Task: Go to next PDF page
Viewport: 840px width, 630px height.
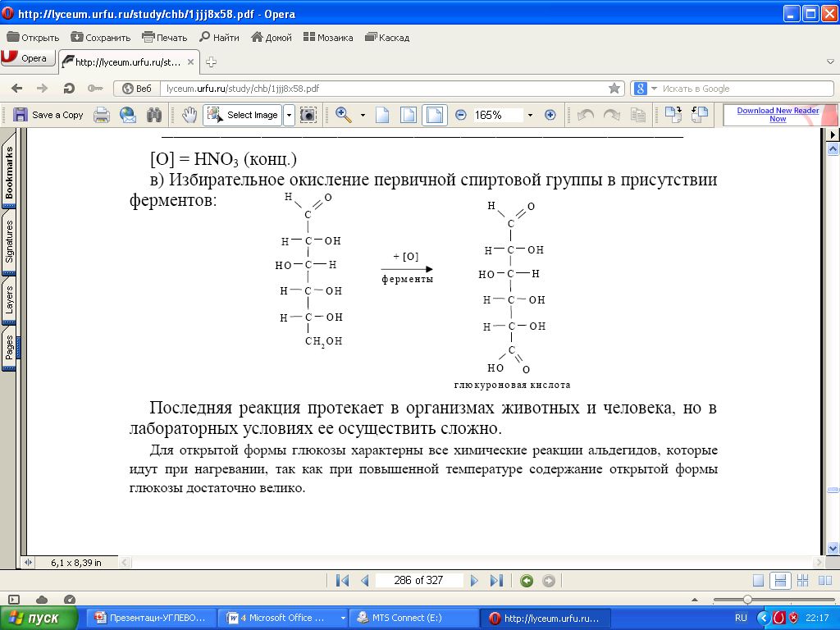Action: 474,580
